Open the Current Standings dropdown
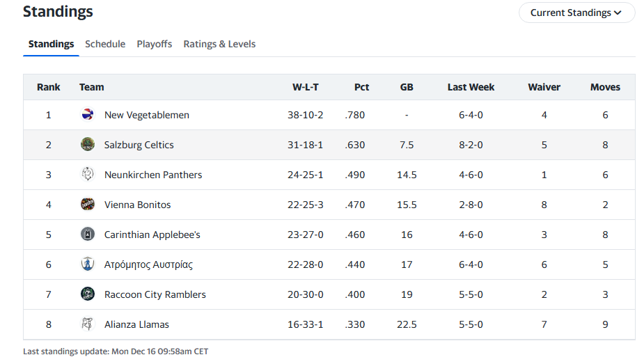644x364 pixels. point(576,13)
